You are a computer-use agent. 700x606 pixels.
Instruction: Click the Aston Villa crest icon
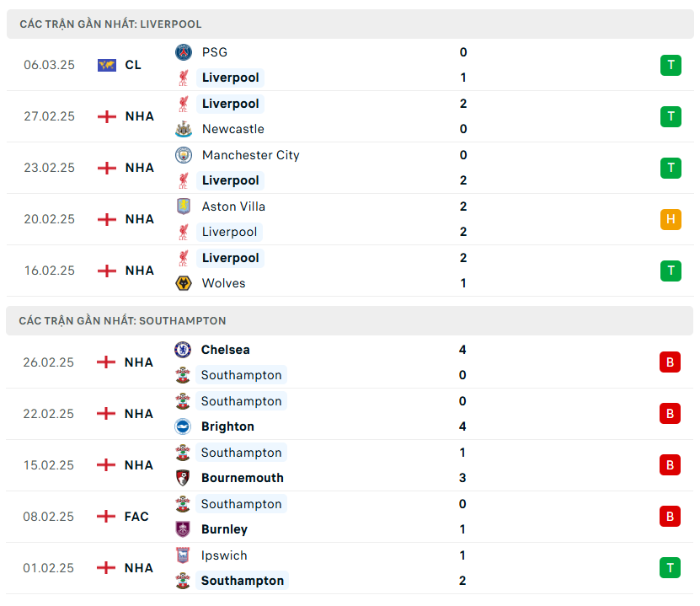point(184,206)
